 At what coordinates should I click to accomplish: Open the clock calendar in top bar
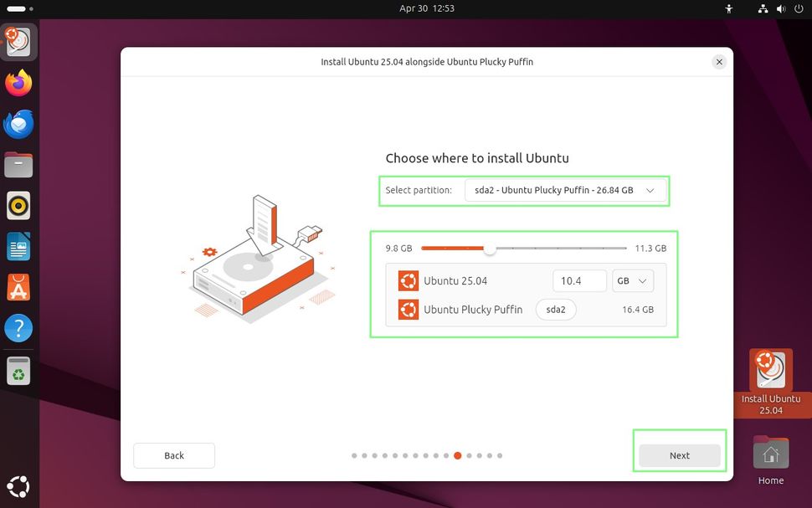427,8
